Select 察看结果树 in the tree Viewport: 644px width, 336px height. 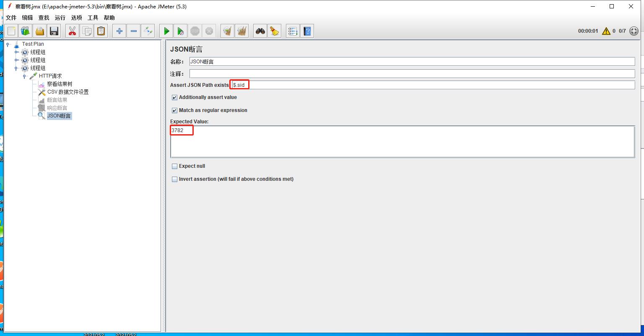tap(60, 84)
